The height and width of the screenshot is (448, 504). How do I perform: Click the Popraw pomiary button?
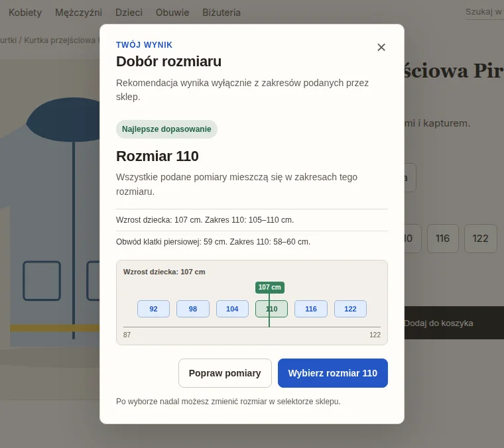225,373
